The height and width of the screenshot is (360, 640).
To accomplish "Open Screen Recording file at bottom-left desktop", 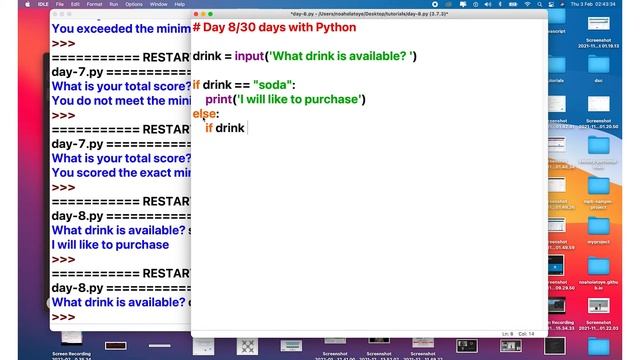I will click(71, 346).
